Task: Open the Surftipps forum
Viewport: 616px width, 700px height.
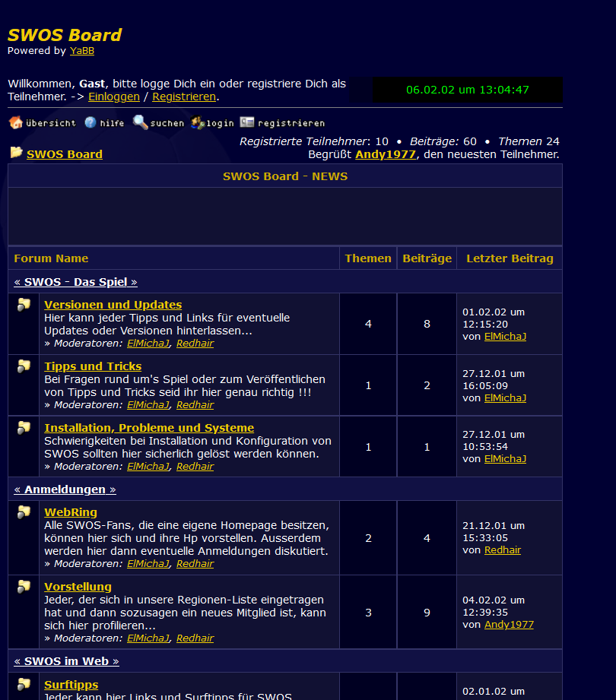Action: click(x=71, y=685)
